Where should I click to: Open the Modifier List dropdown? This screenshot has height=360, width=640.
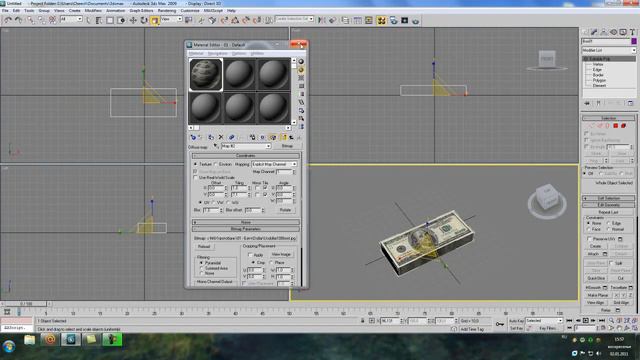pos(609,50)
